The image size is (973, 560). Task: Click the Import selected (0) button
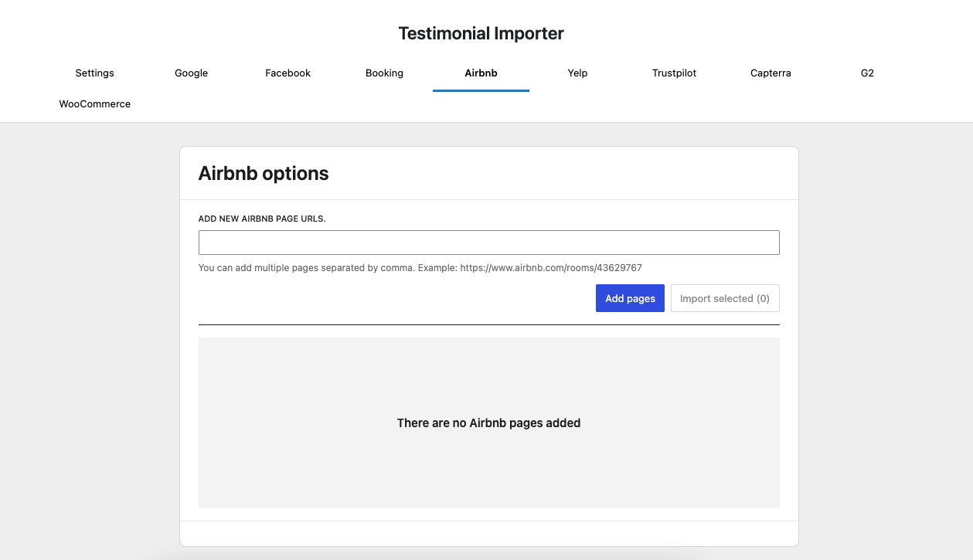[725, 298]
